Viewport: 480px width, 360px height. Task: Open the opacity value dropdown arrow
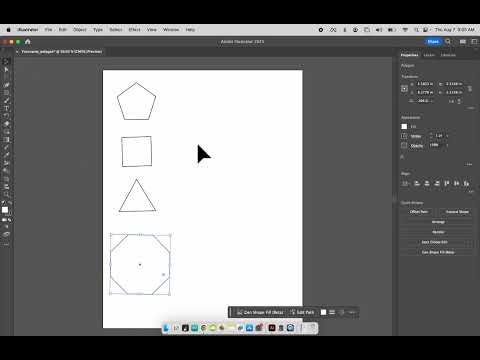point(447,145)
